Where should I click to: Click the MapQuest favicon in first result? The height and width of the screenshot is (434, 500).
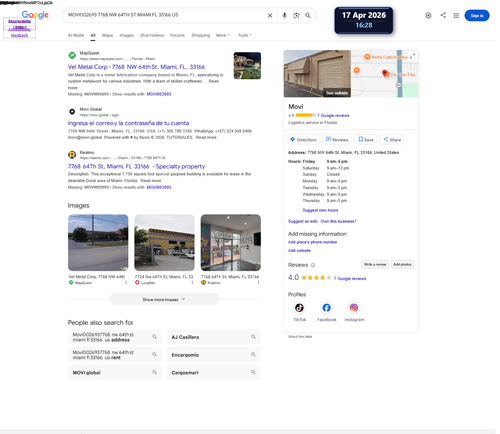pyautogui.click(x=72, y=56)
